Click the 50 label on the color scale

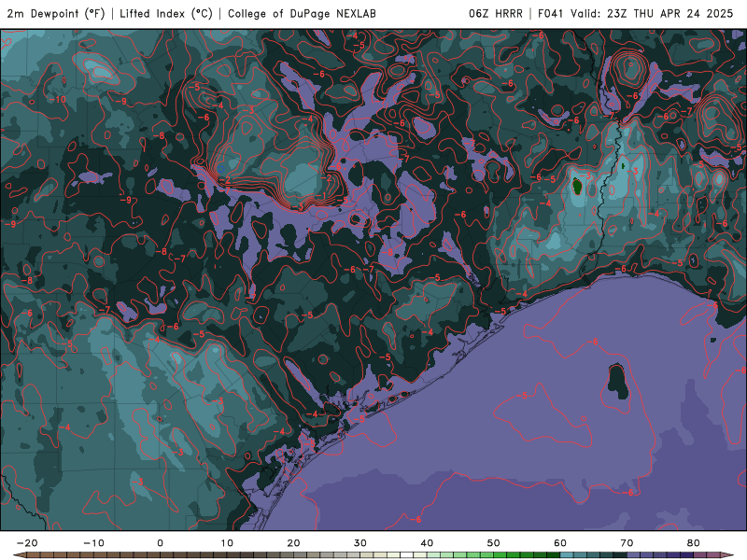pos(494,543)
